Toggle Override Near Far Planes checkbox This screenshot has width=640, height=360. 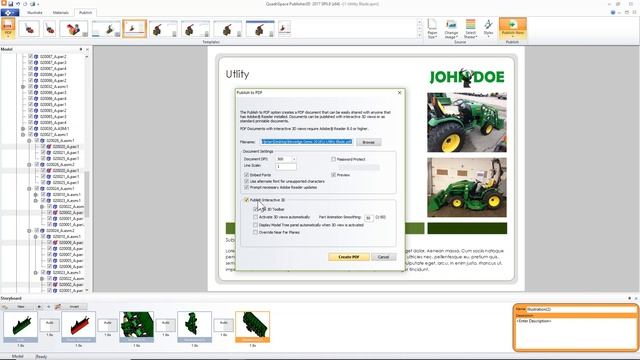[256, 232]
